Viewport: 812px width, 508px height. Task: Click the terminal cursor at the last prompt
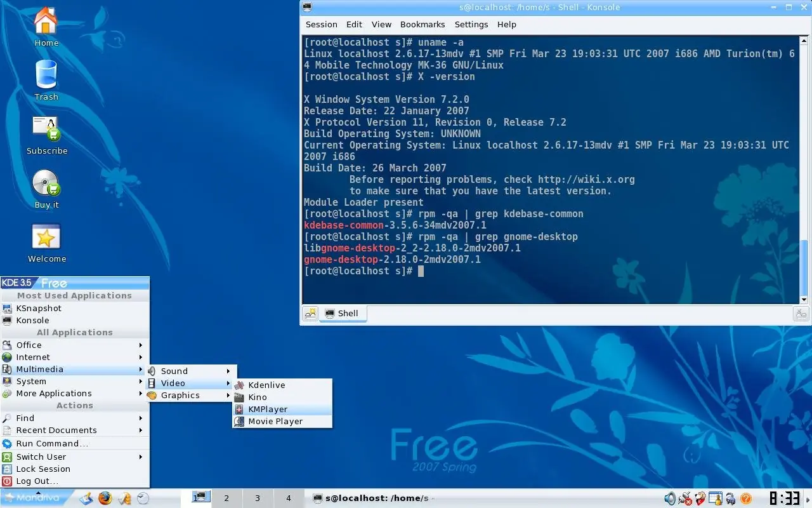(x=420, y=271)
